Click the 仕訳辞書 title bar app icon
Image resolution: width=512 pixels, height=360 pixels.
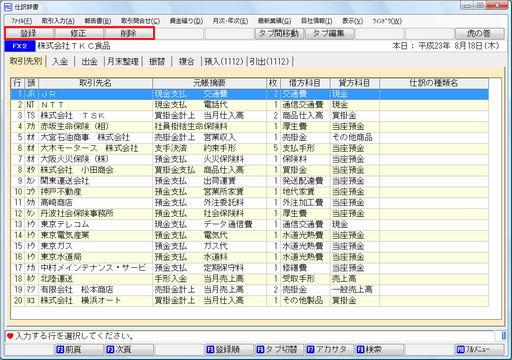click(x=8, y=6)
